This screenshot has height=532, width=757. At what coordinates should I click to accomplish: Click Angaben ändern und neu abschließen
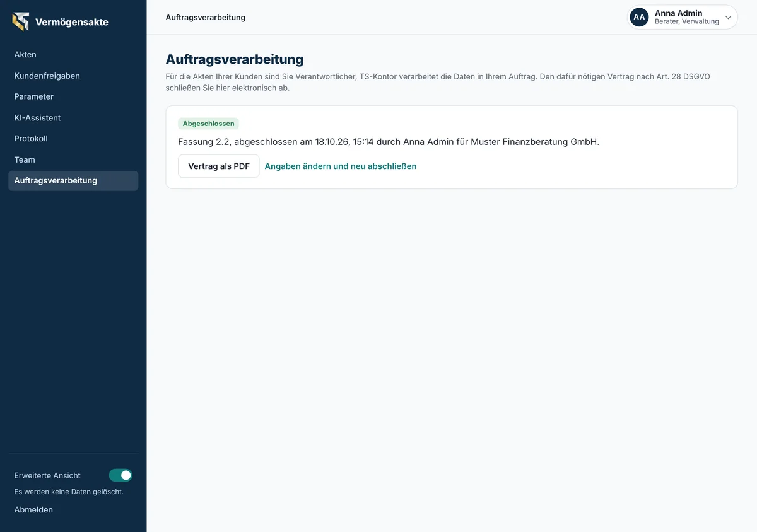click(341, 166)
